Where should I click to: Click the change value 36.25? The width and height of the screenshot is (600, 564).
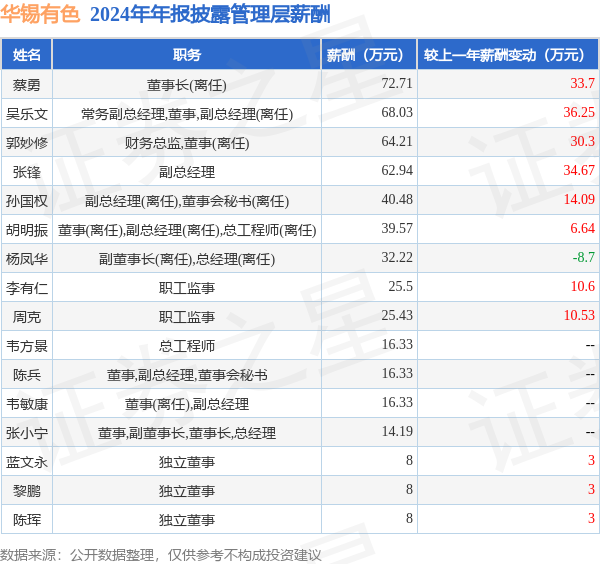579,112
